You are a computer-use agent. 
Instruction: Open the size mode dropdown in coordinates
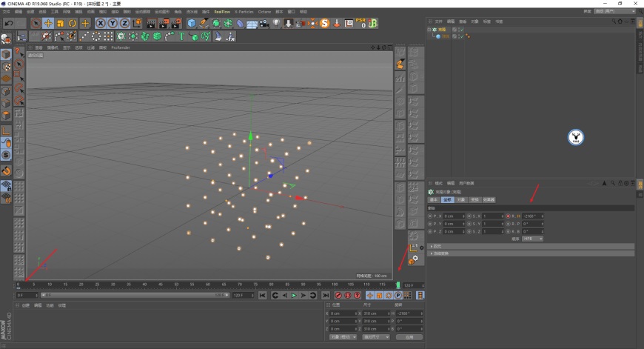(x=376, y=337)
